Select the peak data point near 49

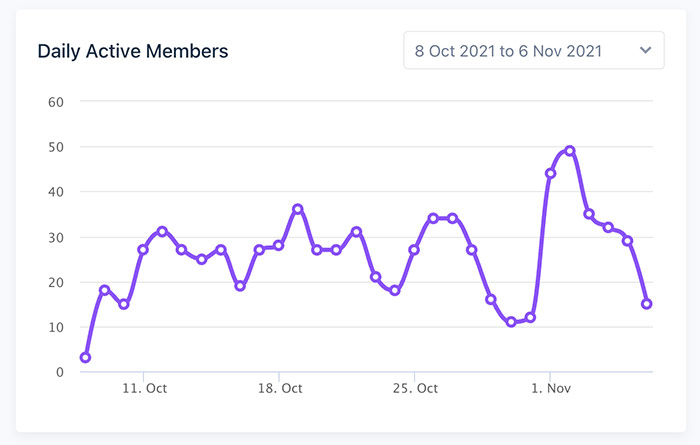pyautogui.click(x=570, y=151)
